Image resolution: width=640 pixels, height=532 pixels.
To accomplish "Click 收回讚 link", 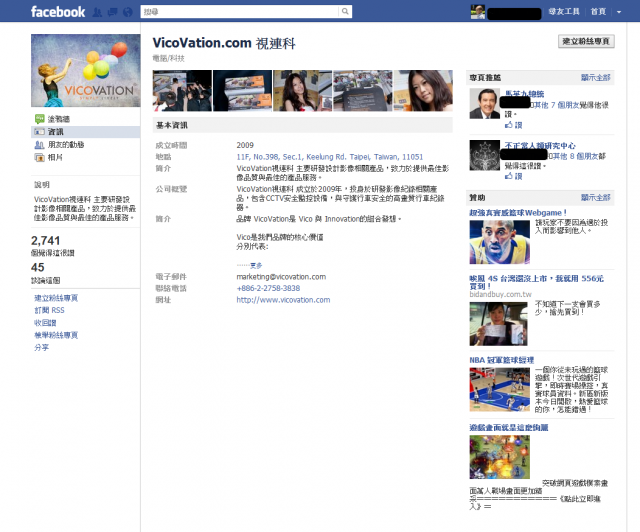I will pos(45,323).
